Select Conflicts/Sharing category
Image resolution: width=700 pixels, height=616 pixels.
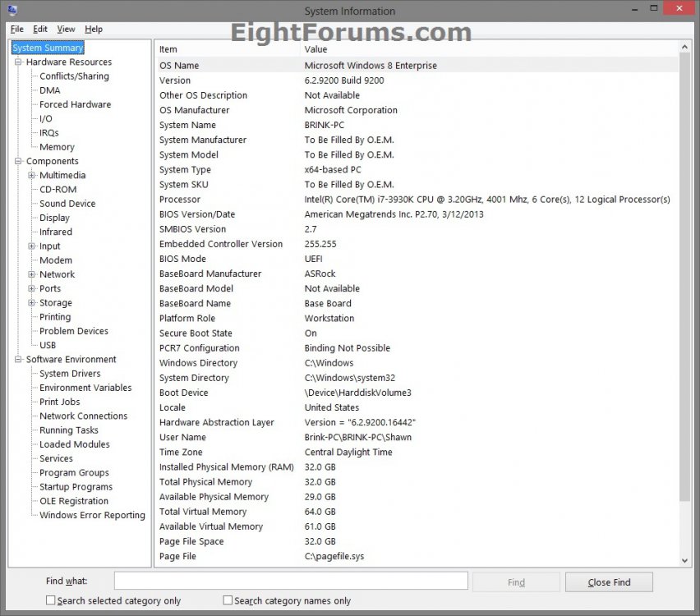click(x=74, y=76)
